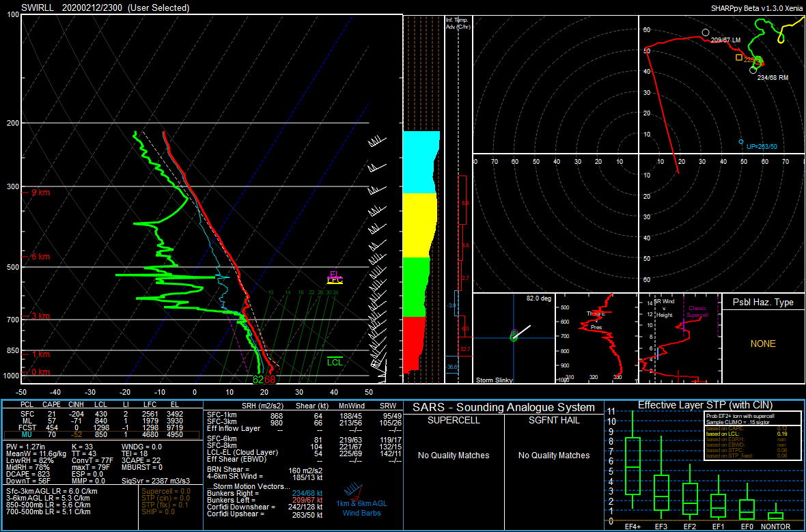This screenshot has height=532, width=806.
Task: Click the NONE hazard type value
Action: point(763,344)
